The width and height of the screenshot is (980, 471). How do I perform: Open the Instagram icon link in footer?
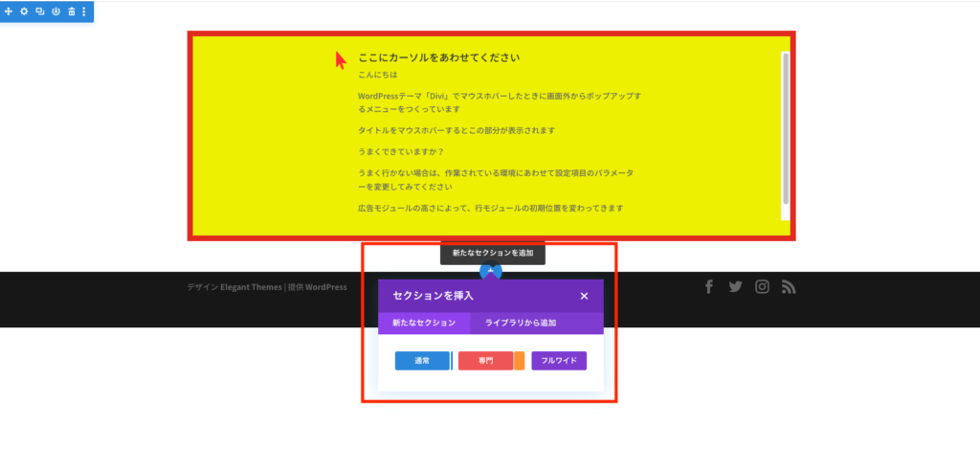pyautogui.click(x=762, y=286)
